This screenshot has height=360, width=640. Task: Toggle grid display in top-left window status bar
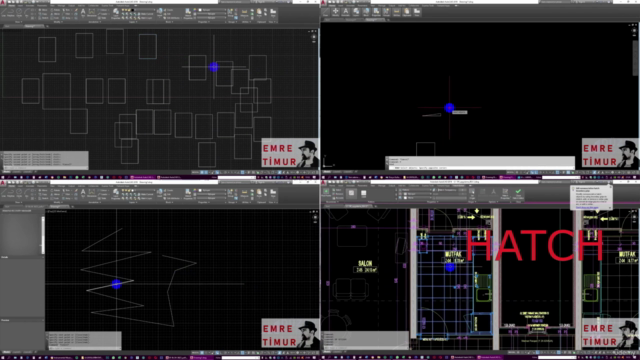coord(203,172)
